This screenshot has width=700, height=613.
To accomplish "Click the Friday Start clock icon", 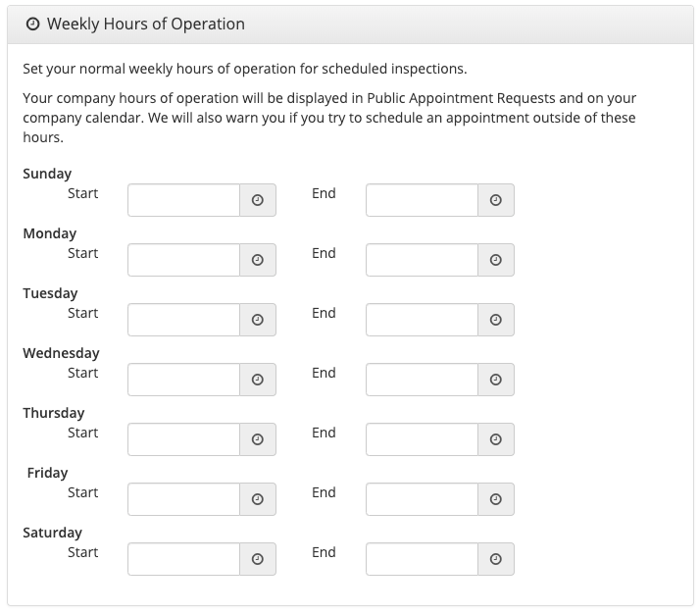I will click(x=258, y=499).
